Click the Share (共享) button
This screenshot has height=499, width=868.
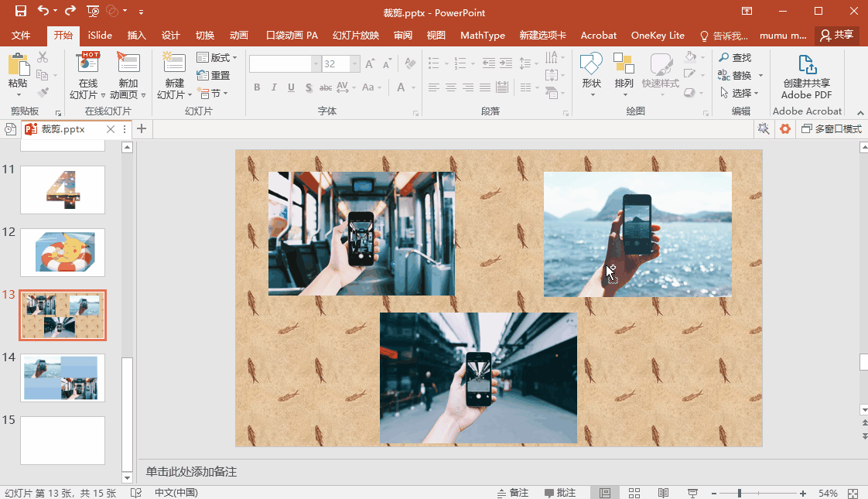point(837,36)
